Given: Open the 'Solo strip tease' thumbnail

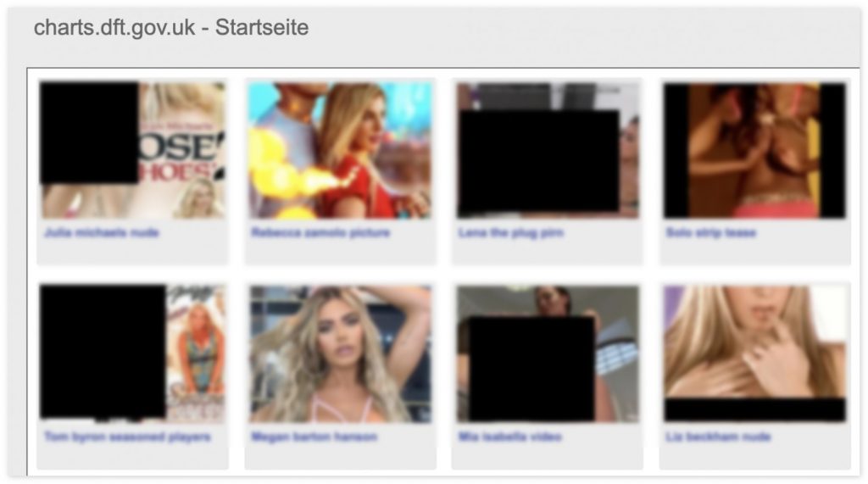Looking at the screenshot, I should pyautogui.click(x=754, y=150).
